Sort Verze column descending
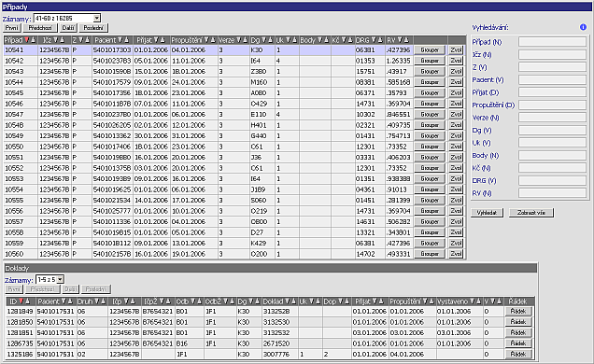The image size is (594, 364). (239, 40)
